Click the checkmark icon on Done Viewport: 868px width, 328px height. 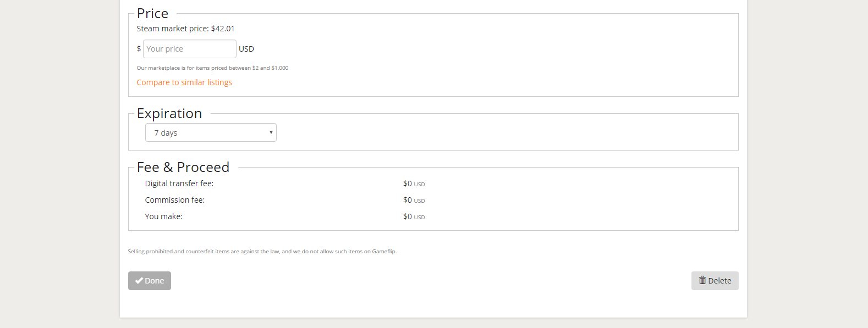pyautogui.click(x=139, y=281)
